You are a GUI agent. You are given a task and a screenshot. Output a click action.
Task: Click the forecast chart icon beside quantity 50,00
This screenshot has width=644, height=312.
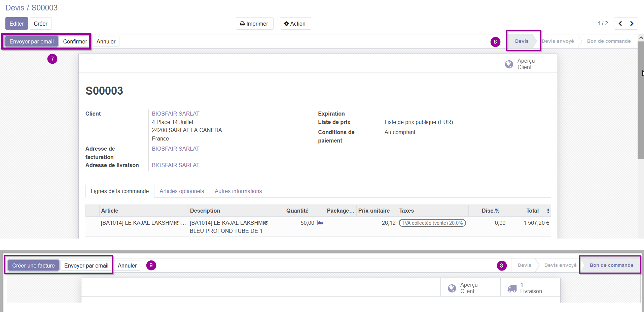(x=320, y=223)
